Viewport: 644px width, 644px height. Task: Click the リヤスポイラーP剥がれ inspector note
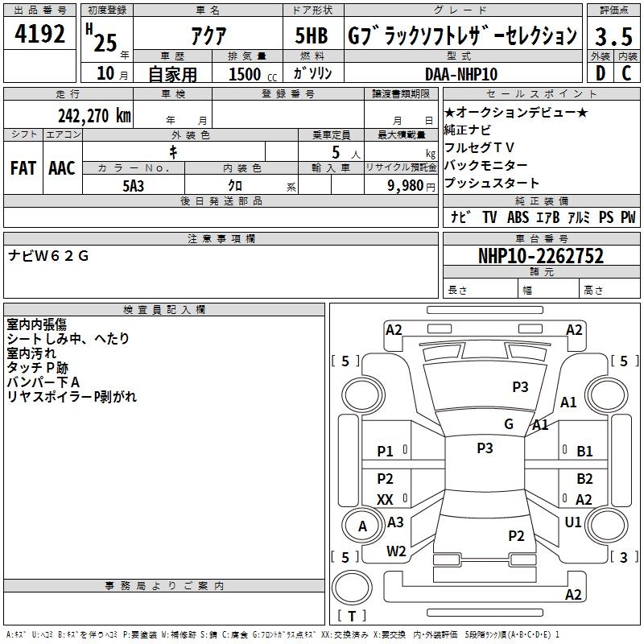72,396
